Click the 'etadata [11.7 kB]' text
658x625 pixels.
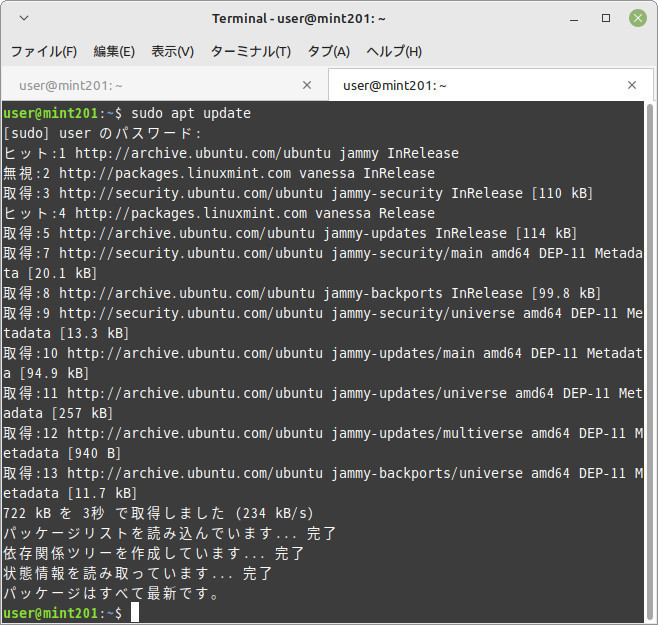tap(70, 494)
